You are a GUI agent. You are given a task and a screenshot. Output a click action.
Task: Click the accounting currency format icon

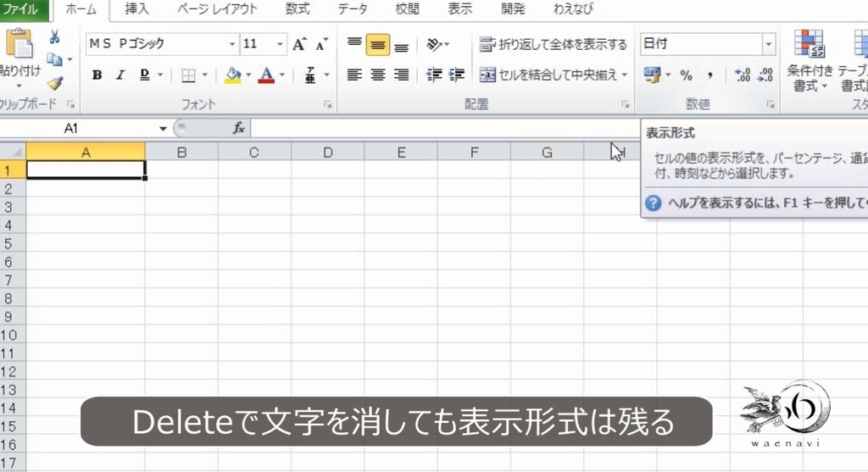[x=652, y=75]
